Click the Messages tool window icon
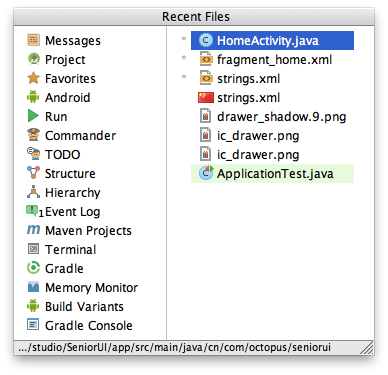 coord(33,40)
